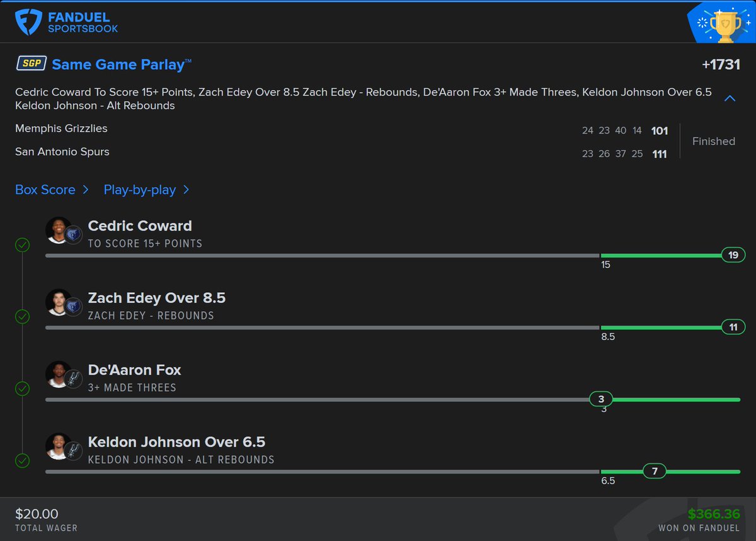Click the $20.00 total wager amount
The width and height of the screenshot is (756, 541).
pyautogui.click(x=37, y=514)
